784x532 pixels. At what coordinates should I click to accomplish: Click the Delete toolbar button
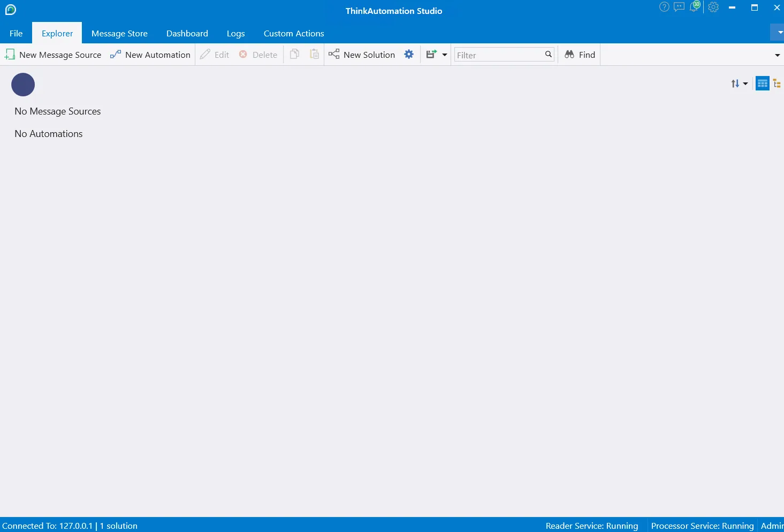(x=258, y=55)
